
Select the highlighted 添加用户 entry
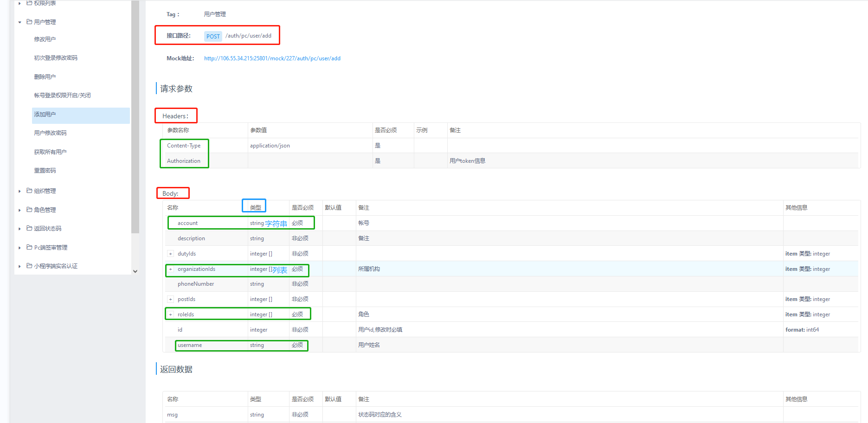coord(81,115)
